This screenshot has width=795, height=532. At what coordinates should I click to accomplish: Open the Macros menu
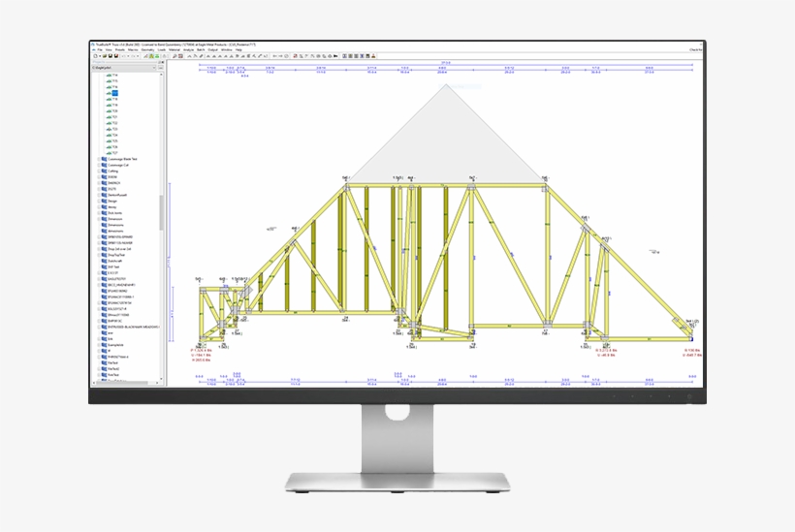pos(133,50)
